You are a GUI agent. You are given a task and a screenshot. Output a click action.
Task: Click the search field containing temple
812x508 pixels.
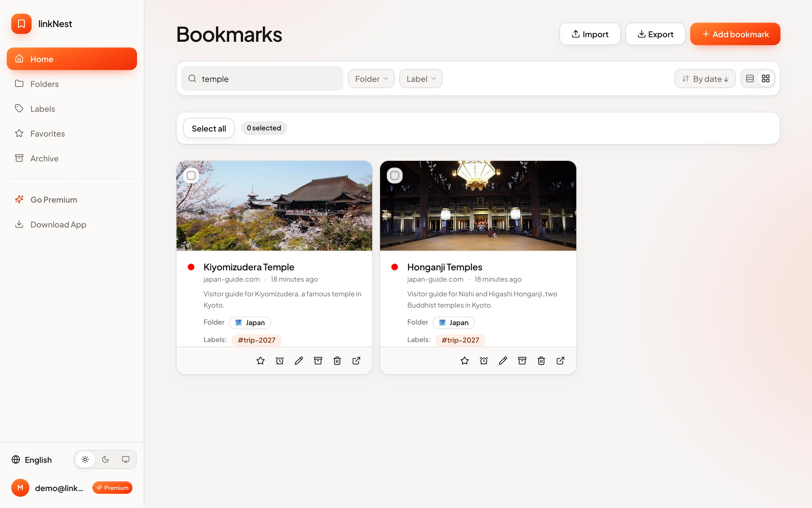click(x=262, y=79)
